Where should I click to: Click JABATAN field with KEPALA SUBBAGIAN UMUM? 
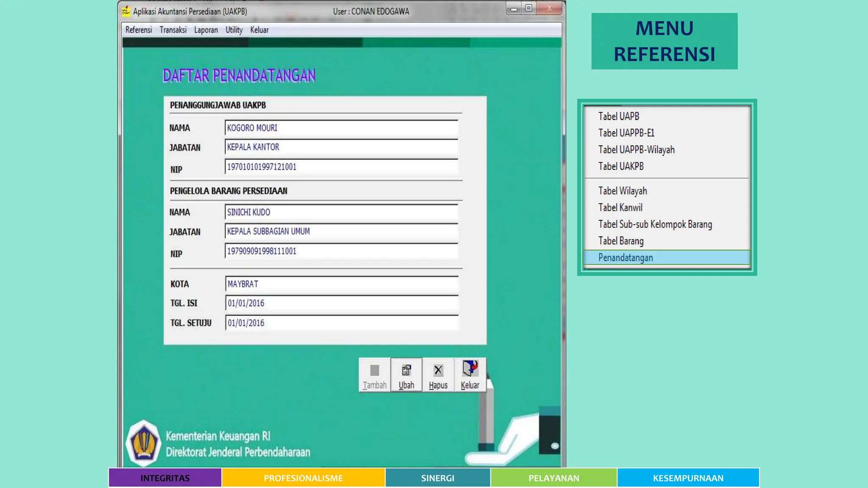coord(341,232)
